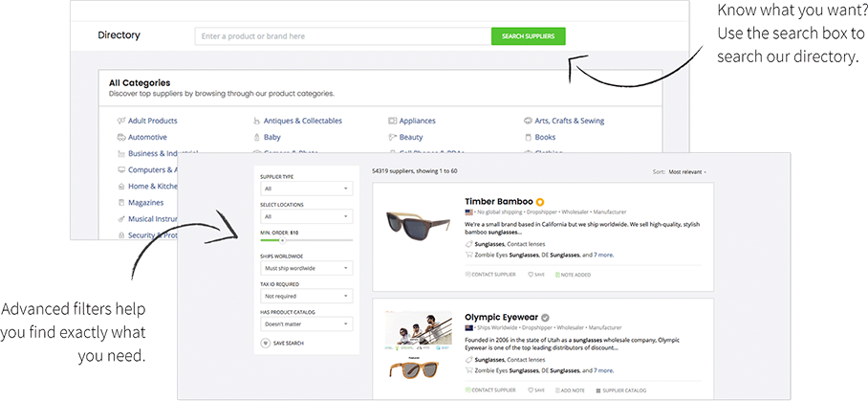Open 7 more link in Timber Bamboo
This screenshot has height=401, width=868.
[603, 256]
